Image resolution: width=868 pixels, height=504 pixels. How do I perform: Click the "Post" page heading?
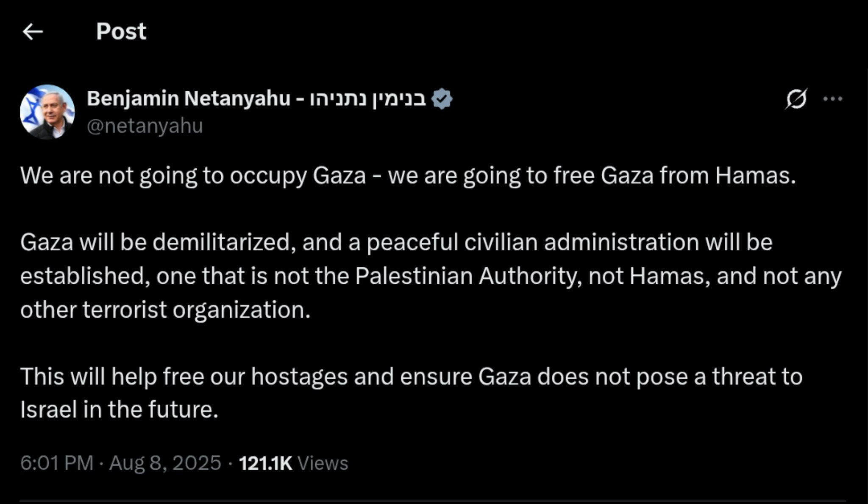pyautogui.click(x=121, y=31)
